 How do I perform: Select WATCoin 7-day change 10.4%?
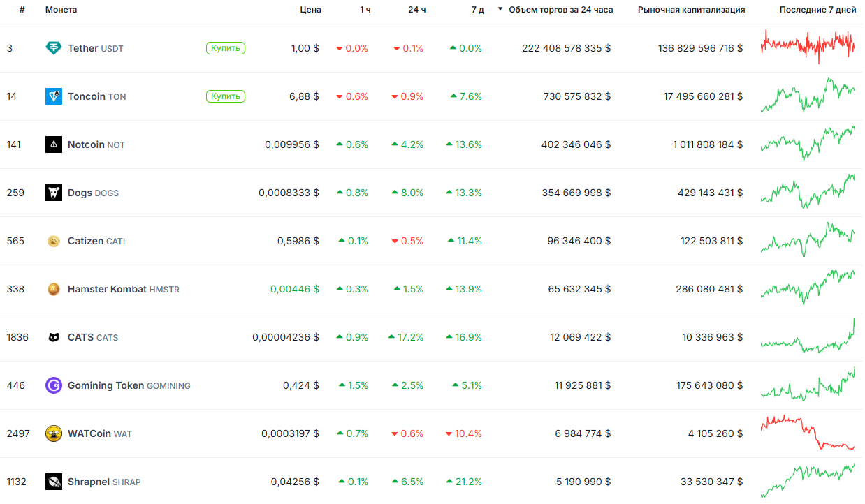click(x=464, y=433)
